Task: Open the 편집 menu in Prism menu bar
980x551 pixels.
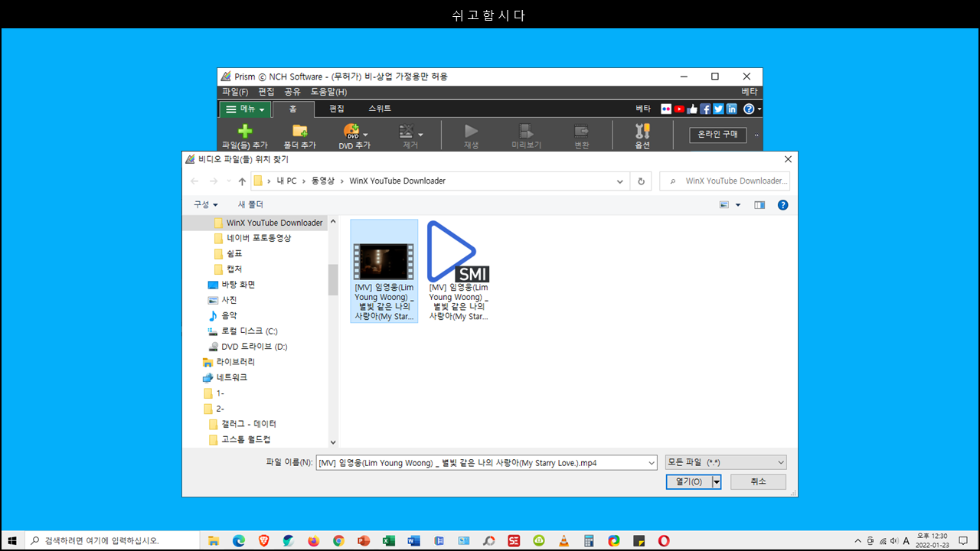Action: 266,92
